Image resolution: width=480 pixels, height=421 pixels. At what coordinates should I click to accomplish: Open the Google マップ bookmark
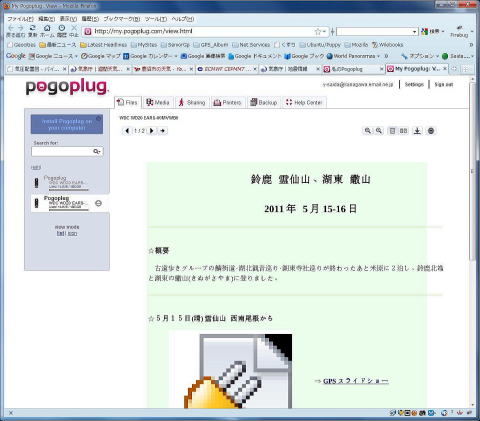click(x=101, y=56)
